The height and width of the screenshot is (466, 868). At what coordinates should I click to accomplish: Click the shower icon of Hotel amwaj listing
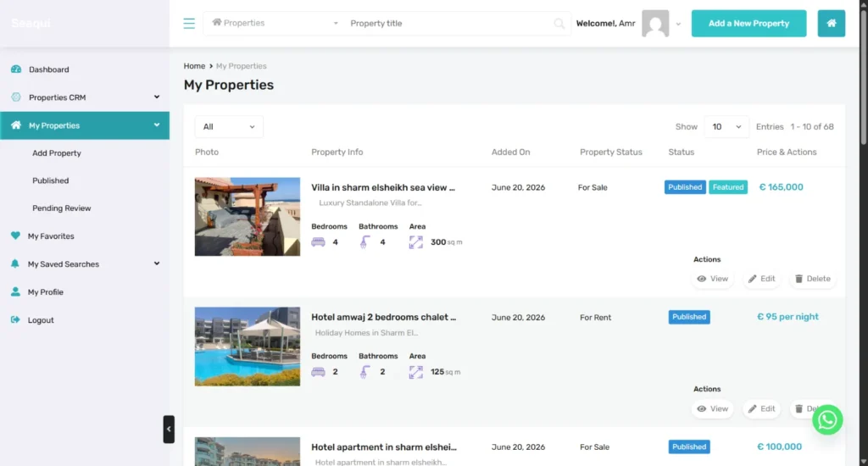tap(364, 372)
